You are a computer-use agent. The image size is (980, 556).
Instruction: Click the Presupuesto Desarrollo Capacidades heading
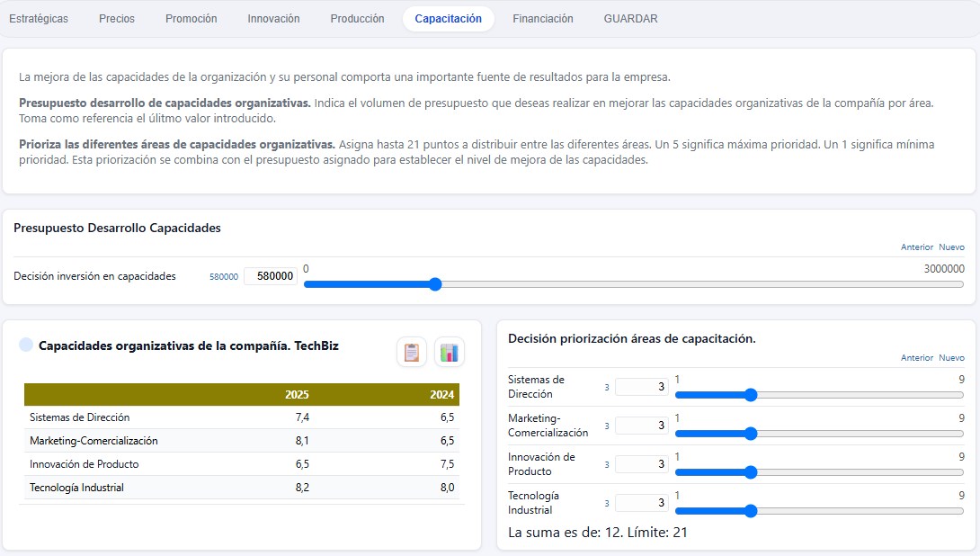[117, 228]
